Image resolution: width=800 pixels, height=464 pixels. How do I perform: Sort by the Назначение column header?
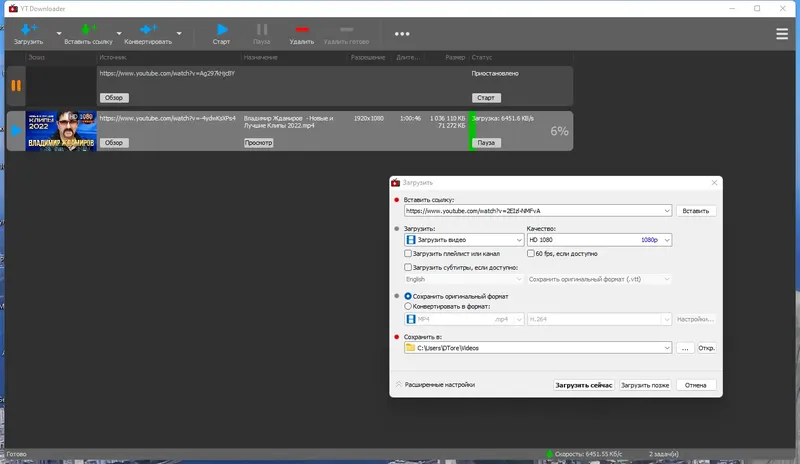(x=260, y=57)
